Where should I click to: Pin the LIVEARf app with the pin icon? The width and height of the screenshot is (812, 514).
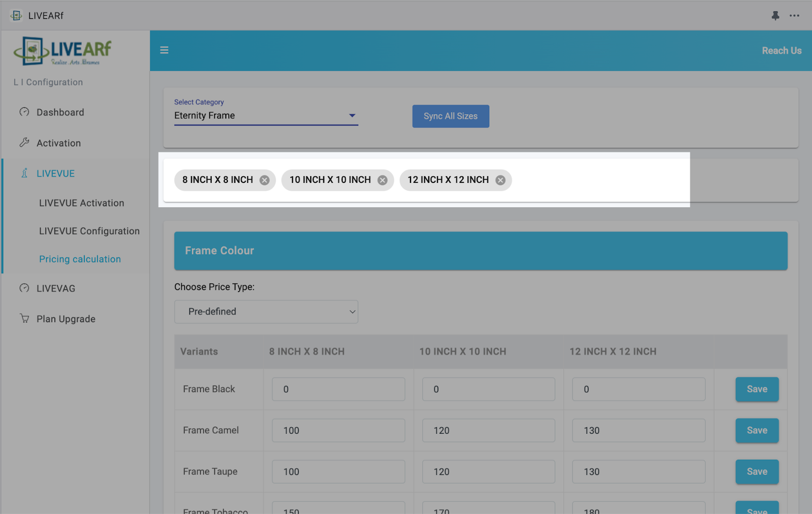tap(775, 16)
